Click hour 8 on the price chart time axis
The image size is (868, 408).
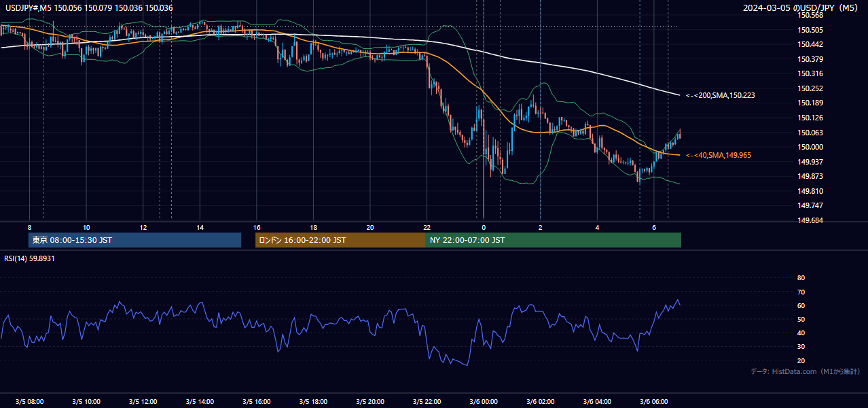pyautogui.click(x=29, y=227)
